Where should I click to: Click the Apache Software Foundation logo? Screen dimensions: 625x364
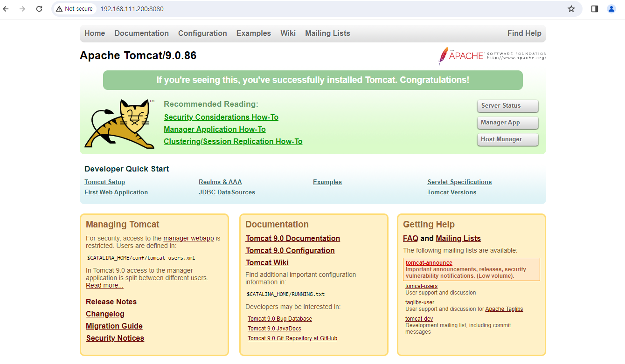coord(492,56)
